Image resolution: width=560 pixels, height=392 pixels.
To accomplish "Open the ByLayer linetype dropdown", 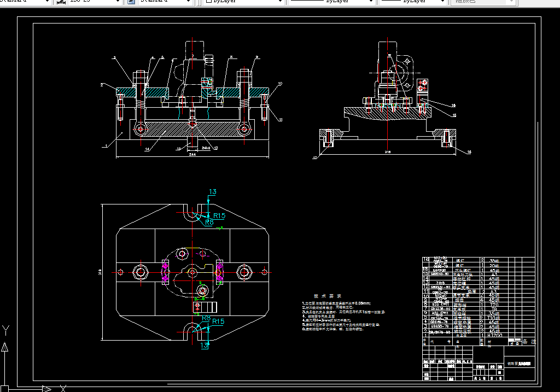I will pos(371,2).
